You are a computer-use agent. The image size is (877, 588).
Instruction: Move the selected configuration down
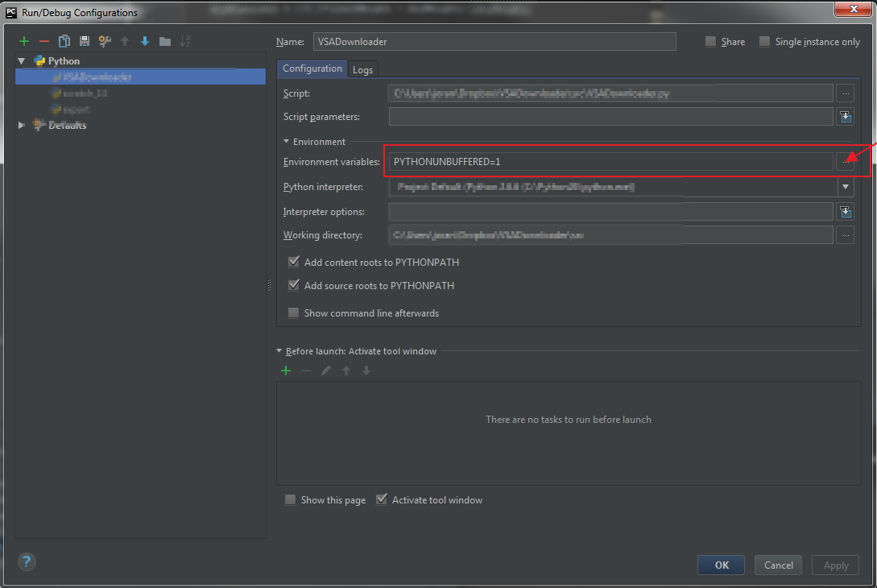coord(144,40)
